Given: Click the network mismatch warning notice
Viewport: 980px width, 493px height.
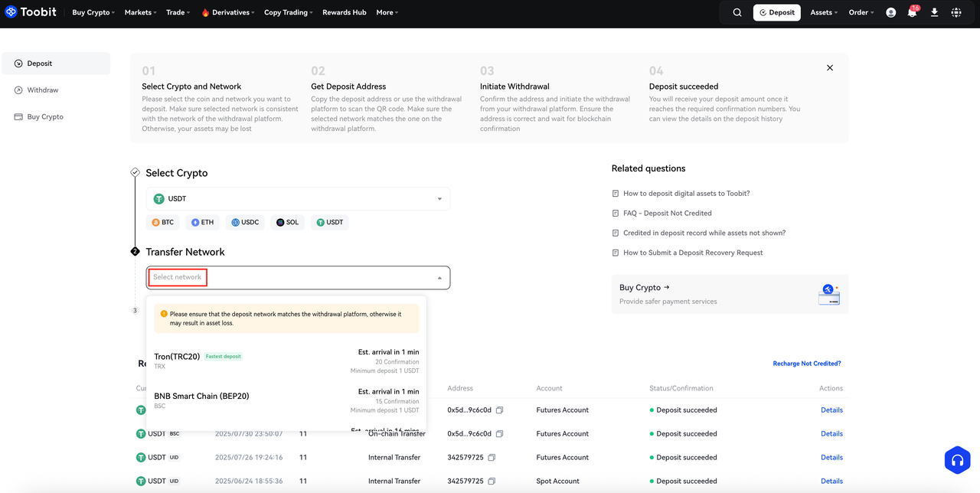Looking at the screenshot, I should (x=286, y=318).
